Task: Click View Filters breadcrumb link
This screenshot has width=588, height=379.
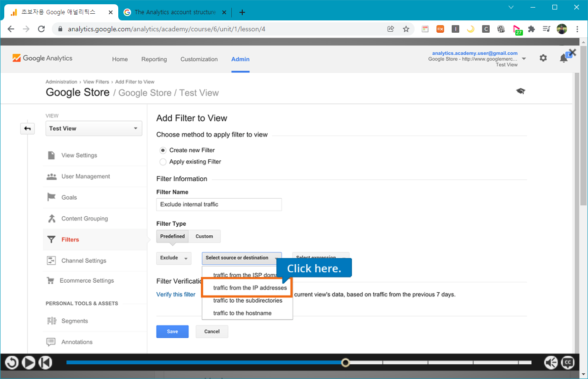Action: (x=96, y=82)
